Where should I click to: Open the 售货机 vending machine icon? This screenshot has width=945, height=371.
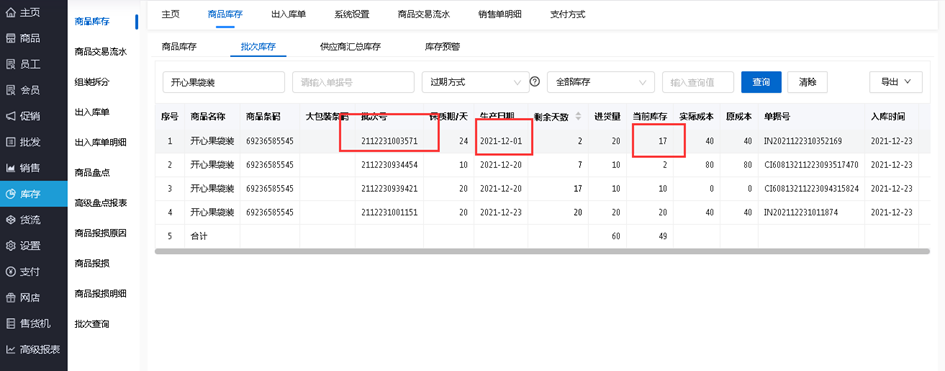(x=10, y=323)
